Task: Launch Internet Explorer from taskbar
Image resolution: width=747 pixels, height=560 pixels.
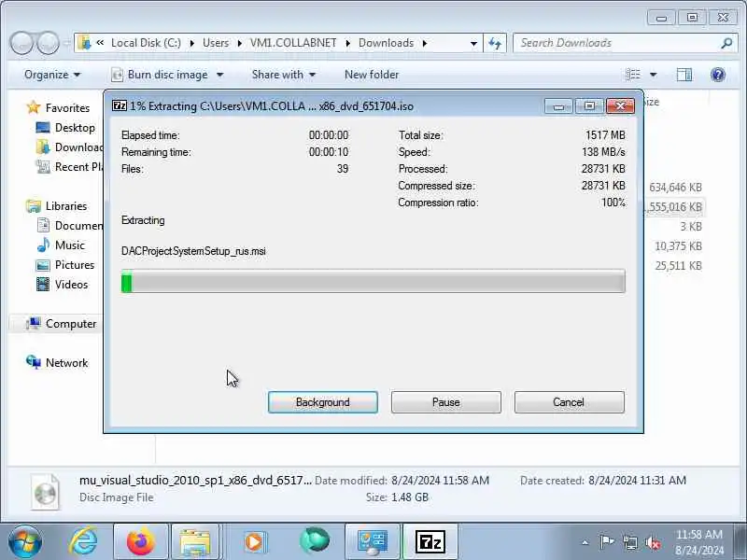Action: (x=83, y=541)
